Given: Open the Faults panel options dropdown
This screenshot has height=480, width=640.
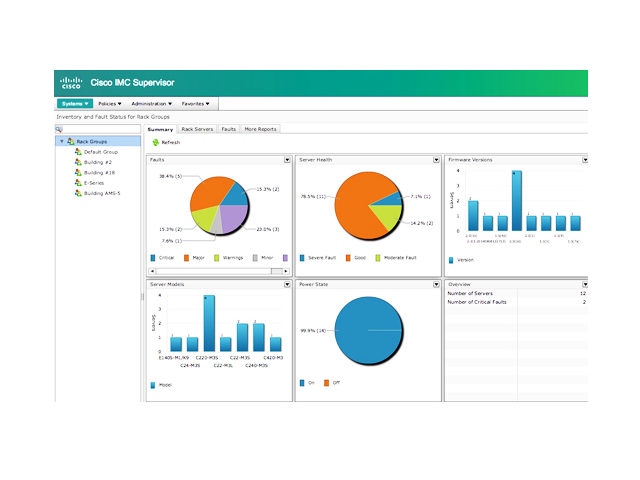Looking at the screenshot, I should 288,159.
